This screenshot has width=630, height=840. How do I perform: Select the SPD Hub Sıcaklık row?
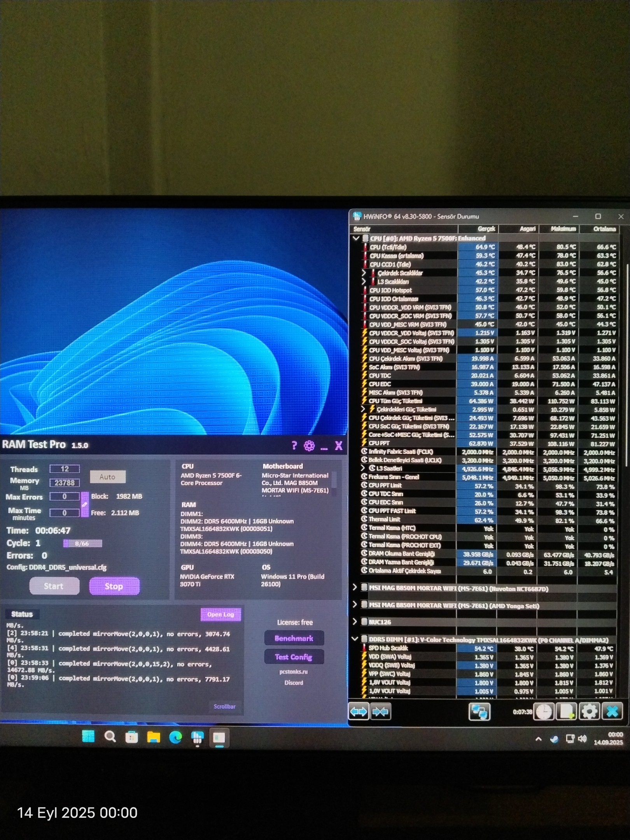pos(488,648)
